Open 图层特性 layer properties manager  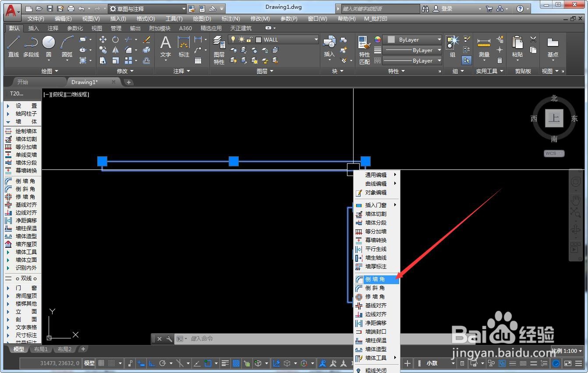tap(219, 50)
